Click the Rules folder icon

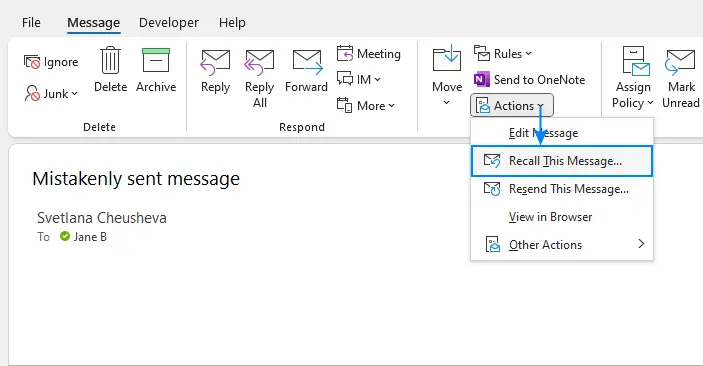click(482, 53)
